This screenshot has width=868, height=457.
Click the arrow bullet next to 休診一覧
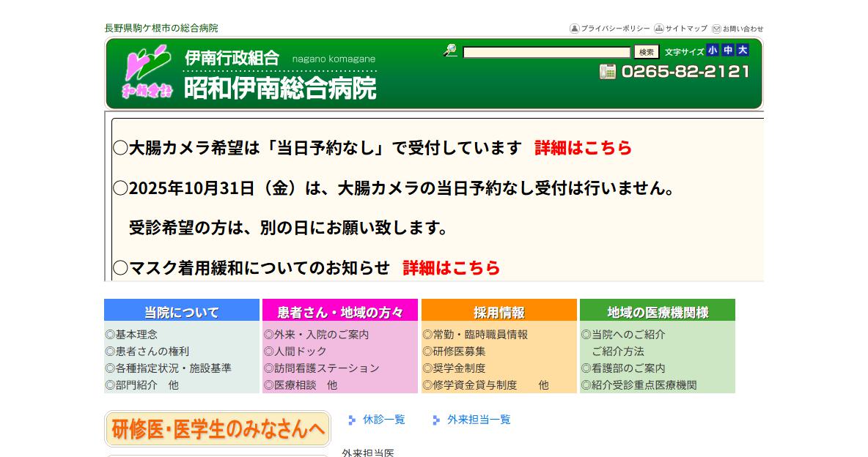[x=352, y=420]
